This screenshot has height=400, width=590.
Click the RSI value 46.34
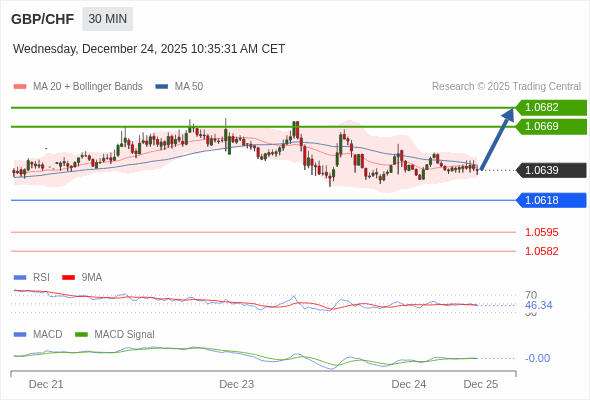coord(538,305)
